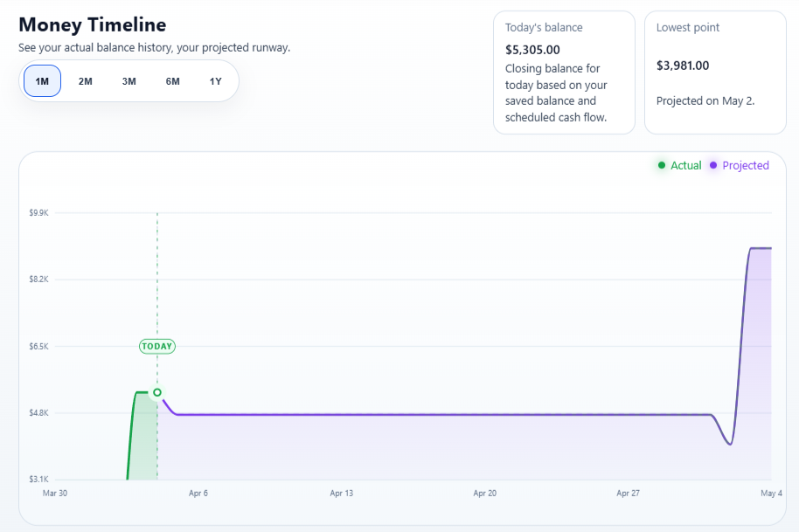This screenshot has width=799, height=532.
Task: Click the TODAY marker on the chart
Action: pos(156,346)
